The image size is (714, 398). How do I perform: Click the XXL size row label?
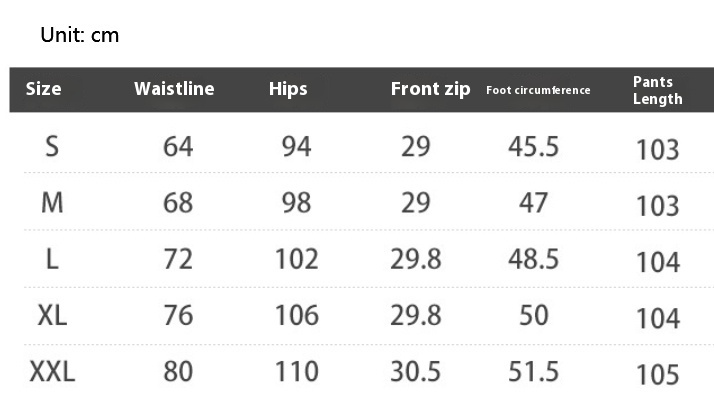tap(52, 371)
